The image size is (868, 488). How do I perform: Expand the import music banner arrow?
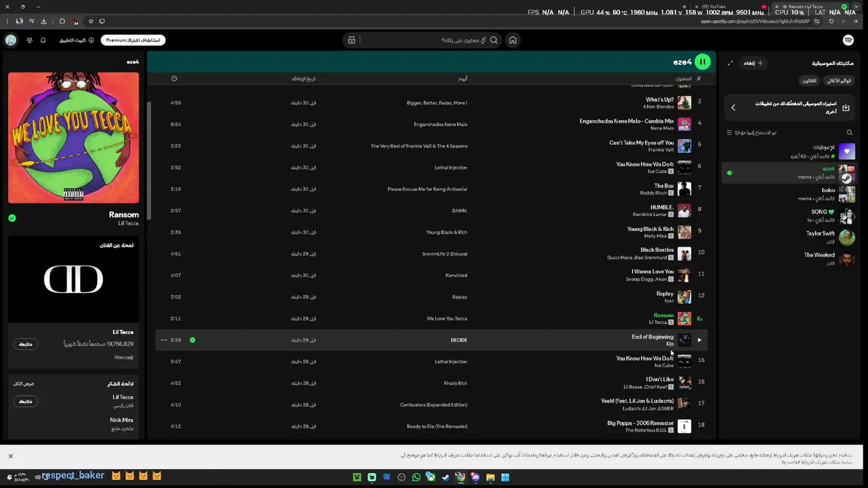[x=733, y=108]
